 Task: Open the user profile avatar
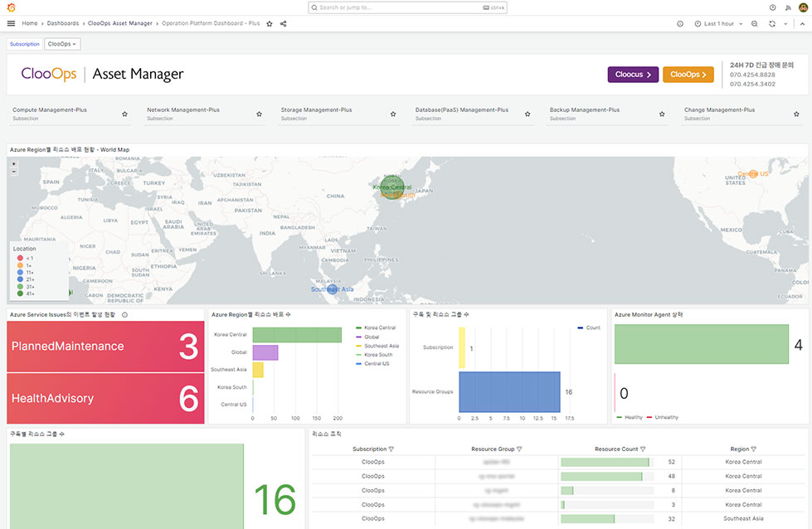[x=803, y=7]
